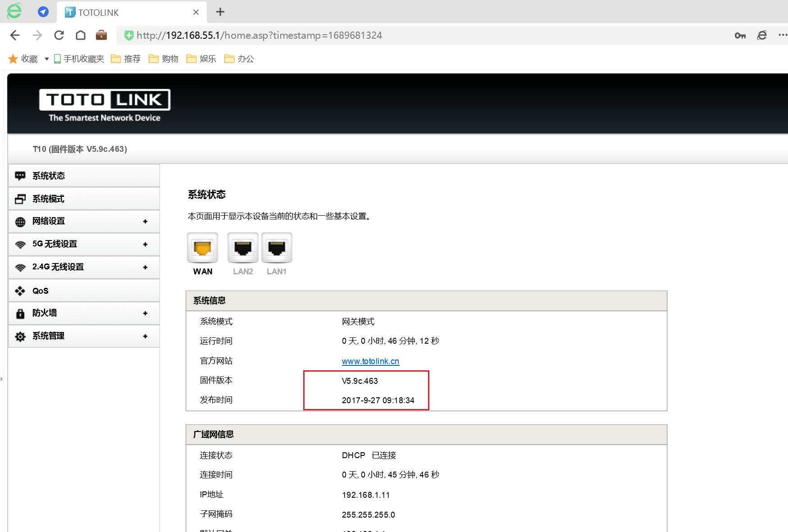The height and width of the screenshot is (532, 788).
Task: Select the TOTOLINK browser tab
Action: [132, 12]
